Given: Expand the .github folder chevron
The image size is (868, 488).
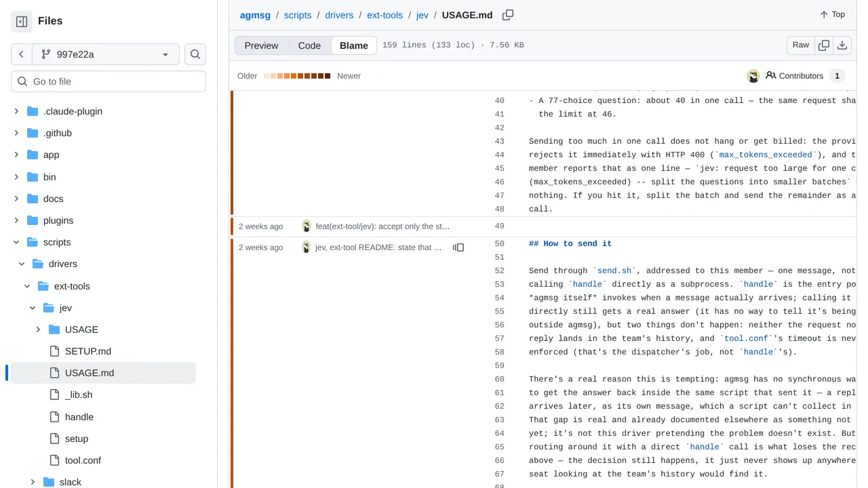Looking at the screenshot, I should tap(16, 133).
